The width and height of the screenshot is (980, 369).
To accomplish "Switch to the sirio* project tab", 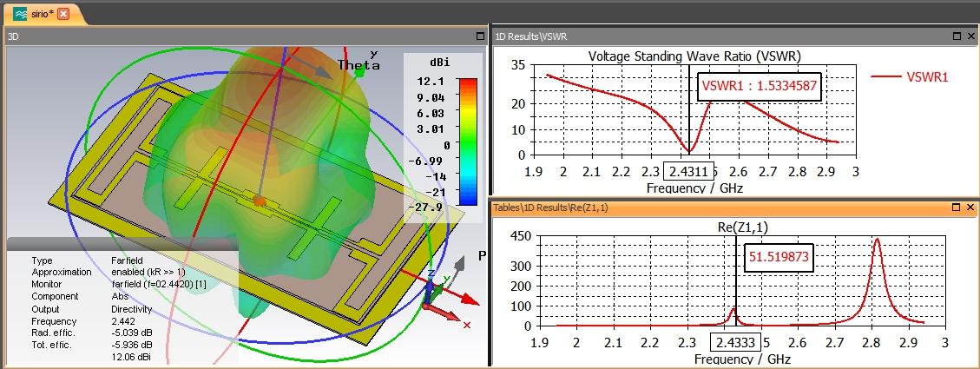I will click(x=43, y=14).
